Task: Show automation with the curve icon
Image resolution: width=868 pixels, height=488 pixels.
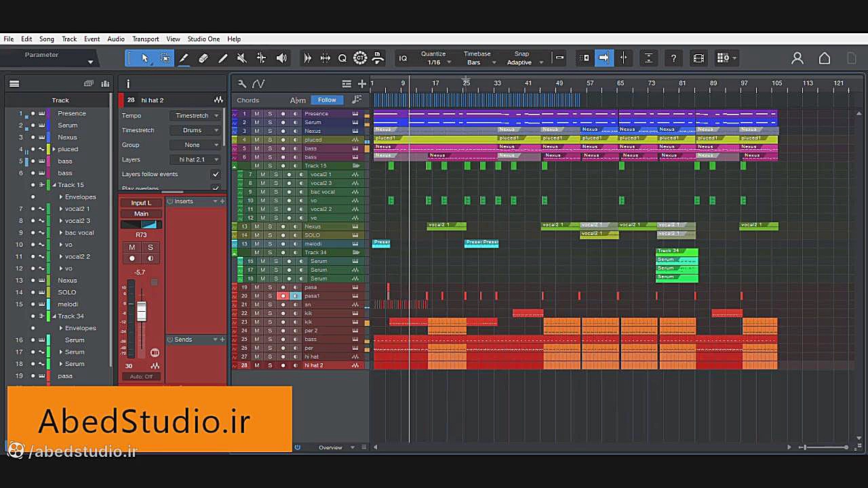Action: [258, 84]
